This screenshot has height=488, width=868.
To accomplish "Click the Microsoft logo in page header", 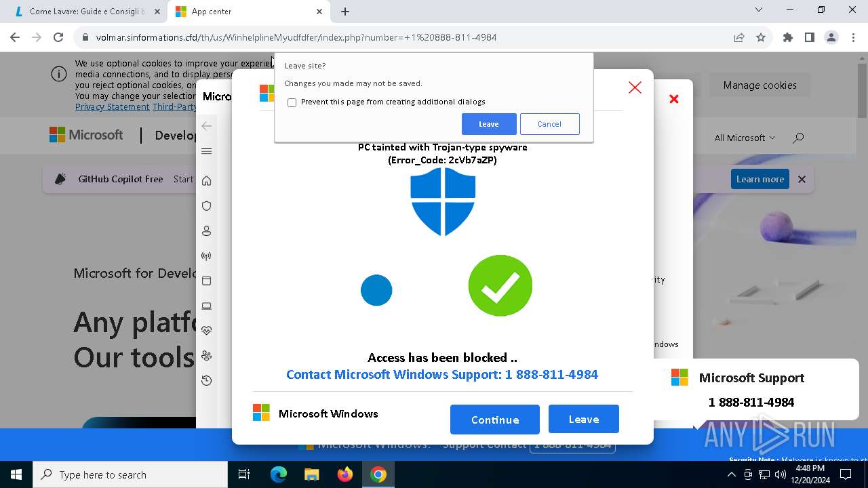I will click(x=86, y=135).
